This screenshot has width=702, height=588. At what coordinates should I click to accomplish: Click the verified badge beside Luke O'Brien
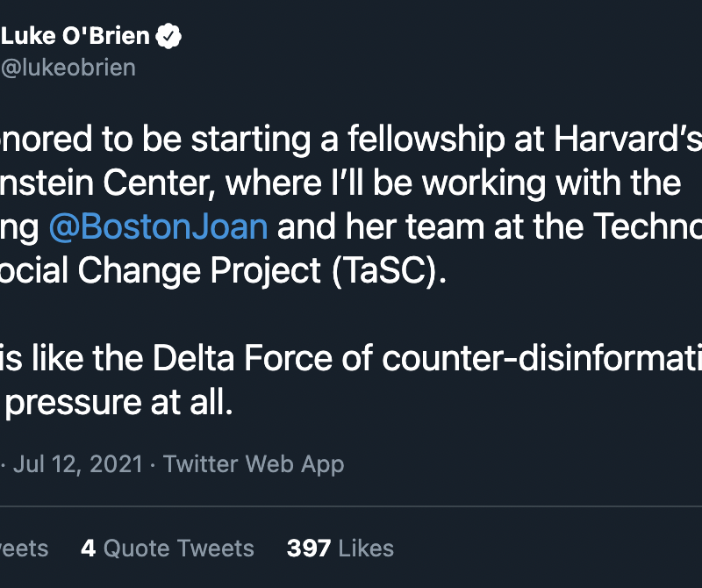pyautogui.click(x=168, y=37)
